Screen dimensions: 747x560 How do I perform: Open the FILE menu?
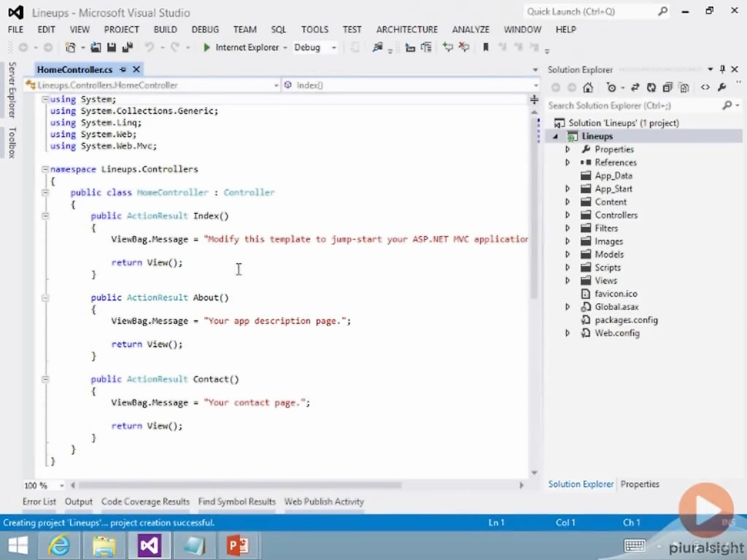click(x=15, y=29)
